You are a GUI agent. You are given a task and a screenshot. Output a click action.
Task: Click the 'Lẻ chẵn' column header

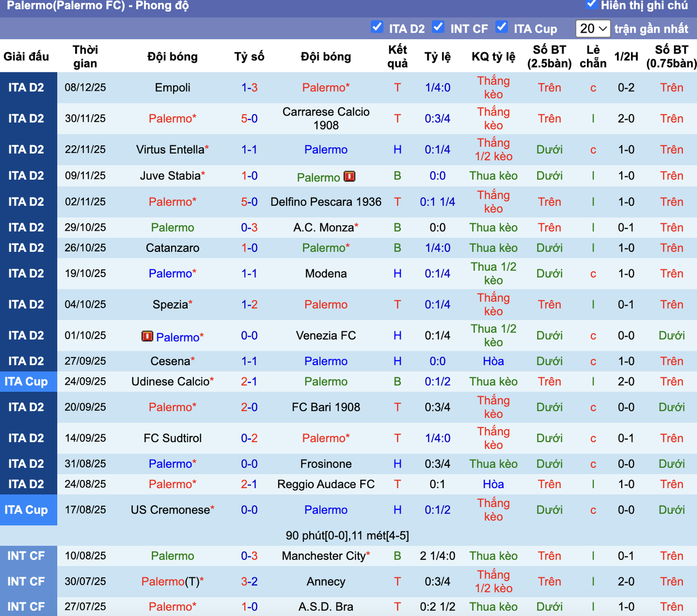click(593, 57)
